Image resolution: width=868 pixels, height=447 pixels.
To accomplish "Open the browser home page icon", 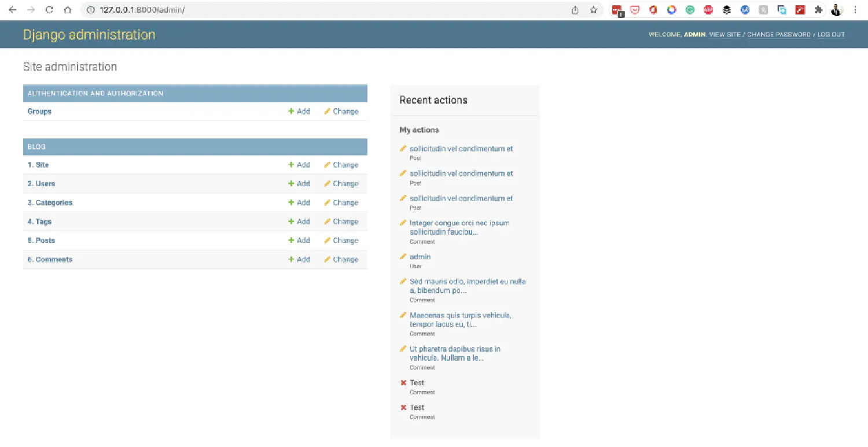I will coord(68,10).
